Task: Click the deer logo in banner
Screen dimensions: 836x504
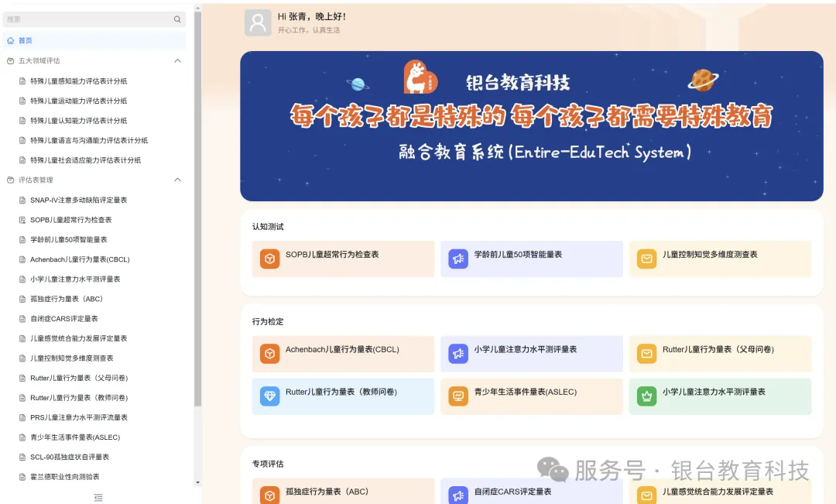Action: pyautogui.click(x=420, y=77)
